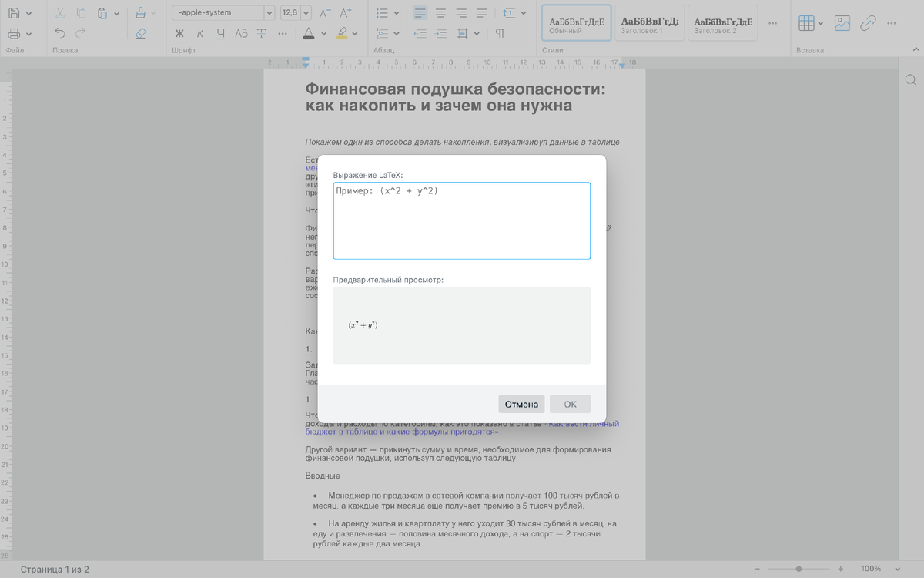Image resolution: width=924 pixels, height=578 pixels.
Task: Click the Redo arrow icon
Action: [81, 34]
